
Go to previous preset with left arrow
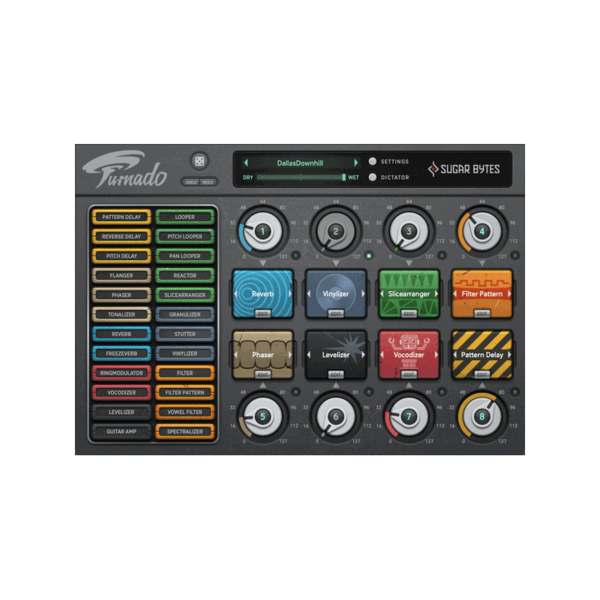point(246,163)
